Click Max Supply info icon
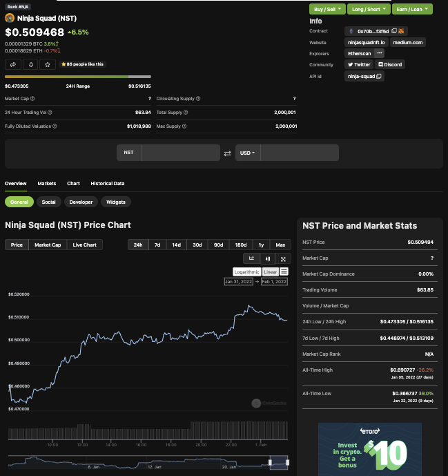Viewport: 448px width, 476px height. [x=184, y=126]
